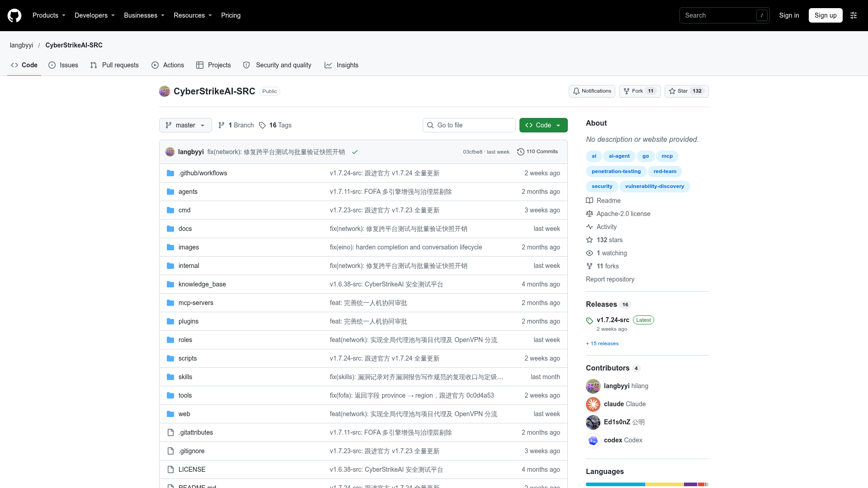Image resolution: width=868 pixels, height=488 pixels.
Task: Click the green check commit status icon
Action: pos(355,152)
